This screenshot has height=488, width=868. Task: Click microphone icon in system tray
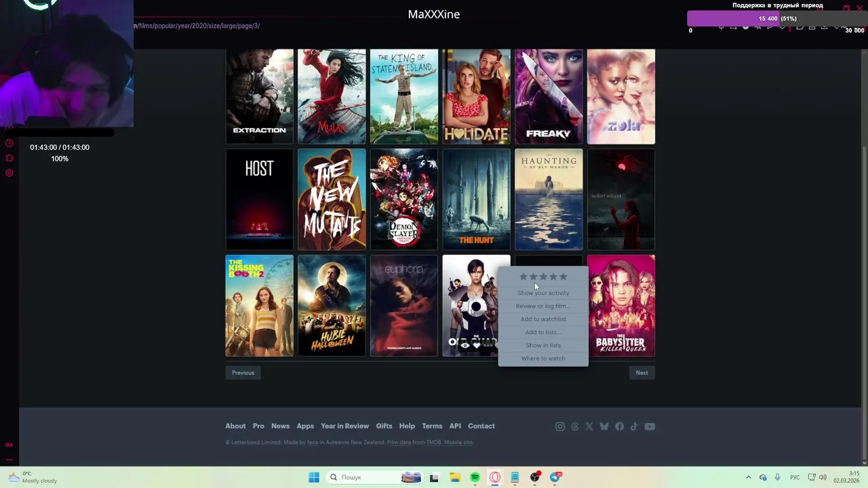[x=777, y=477]
